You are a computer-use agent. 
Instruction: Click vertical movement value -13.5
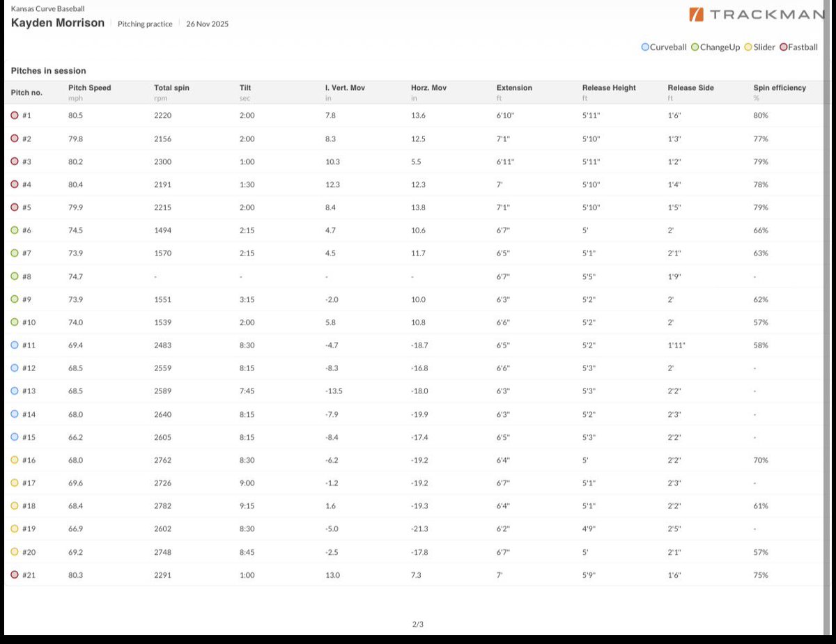334,391
